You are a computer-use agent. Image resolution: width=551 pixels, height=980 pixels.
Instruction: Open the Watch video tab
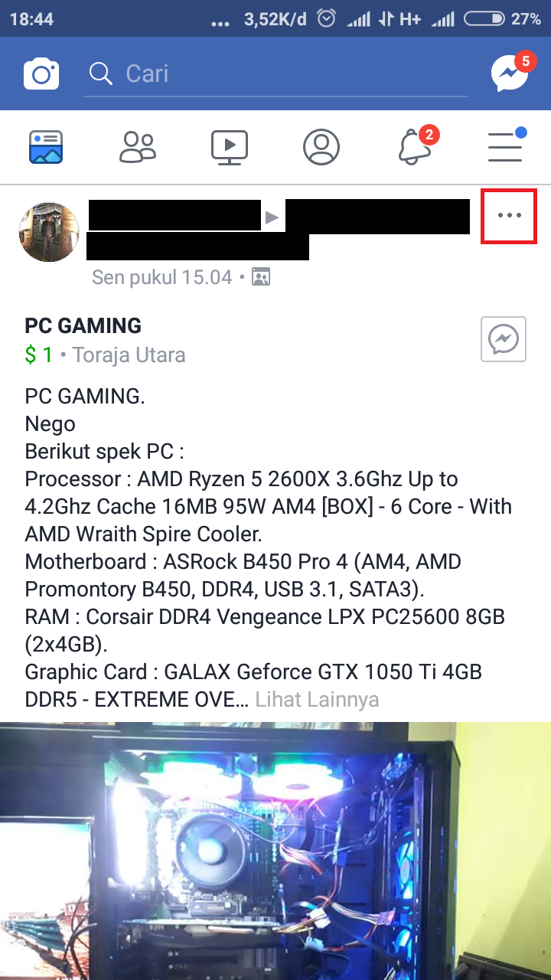230,147
